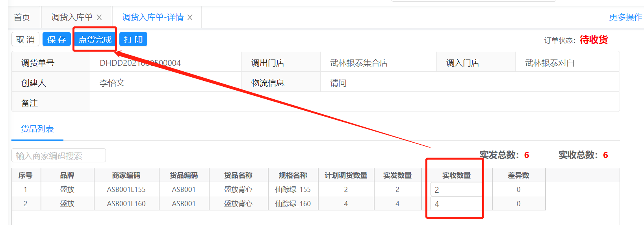Switch to the 首页 tab

tap(22, 17)
